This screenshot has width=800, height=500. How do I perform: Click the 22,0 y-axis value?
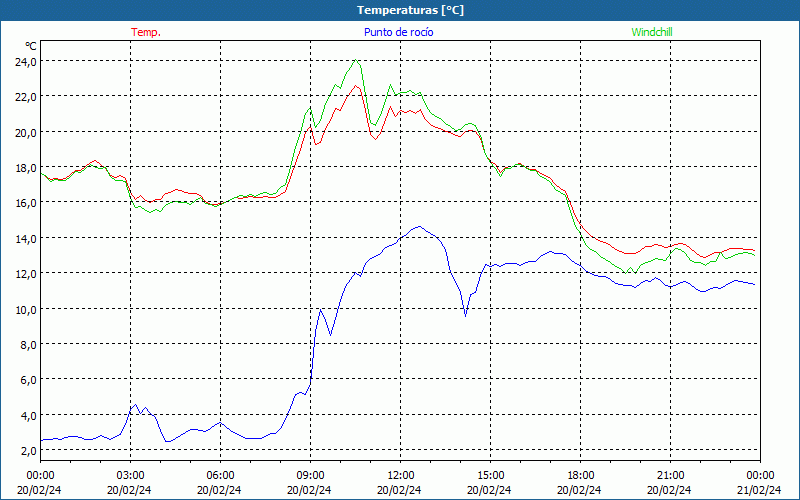coord(26,96)
